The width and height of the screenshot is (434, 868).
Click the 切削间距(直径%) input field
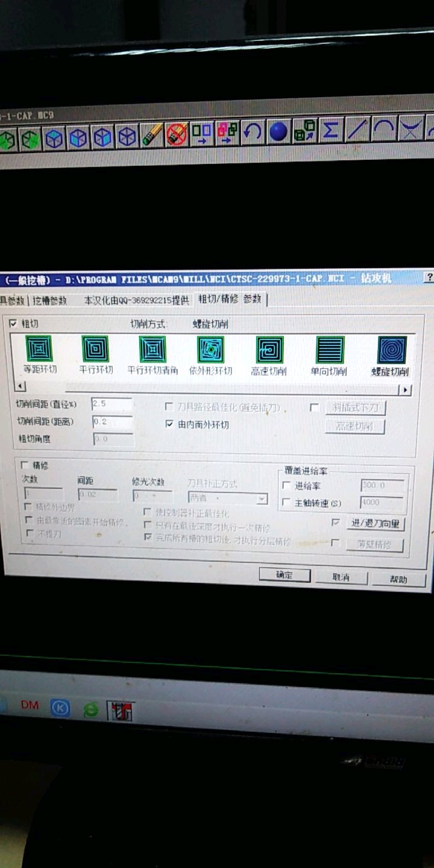pos(112,404)
